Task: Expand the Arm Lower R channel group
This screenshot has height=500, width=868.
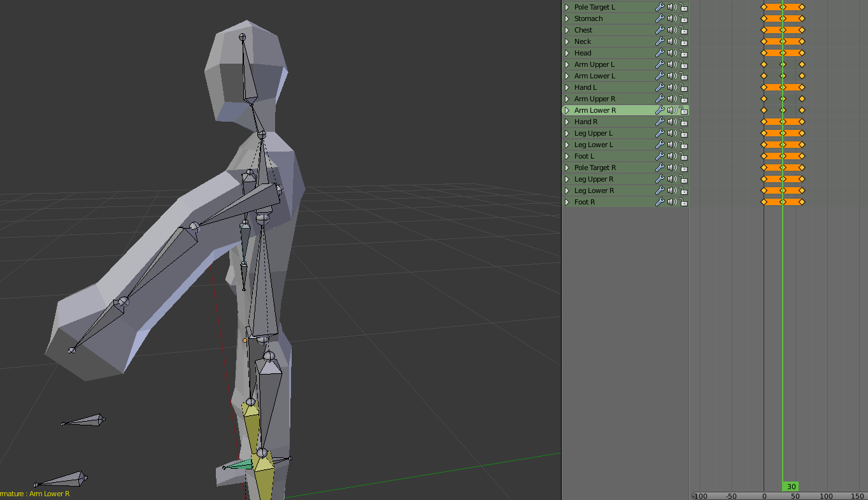Action: pos(567,110)
